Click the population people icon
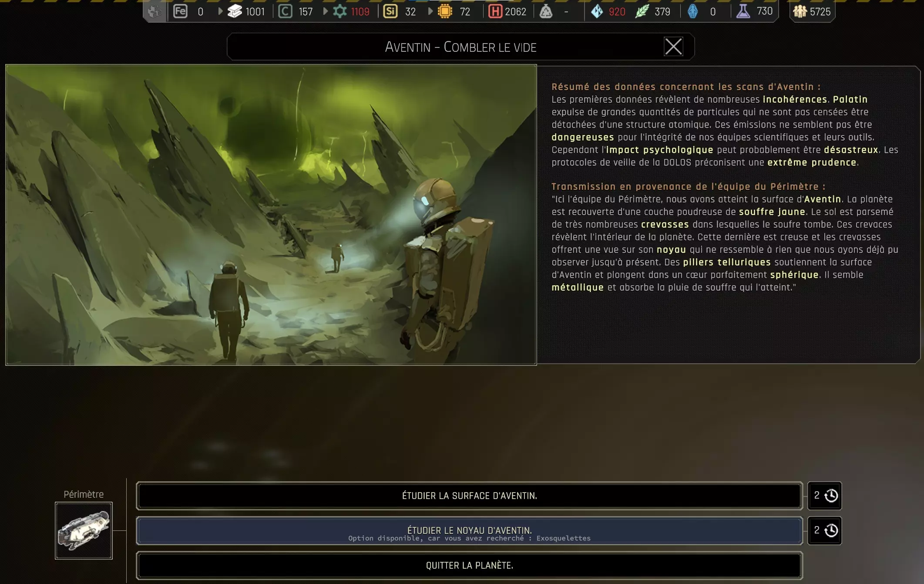 point(800,11)
